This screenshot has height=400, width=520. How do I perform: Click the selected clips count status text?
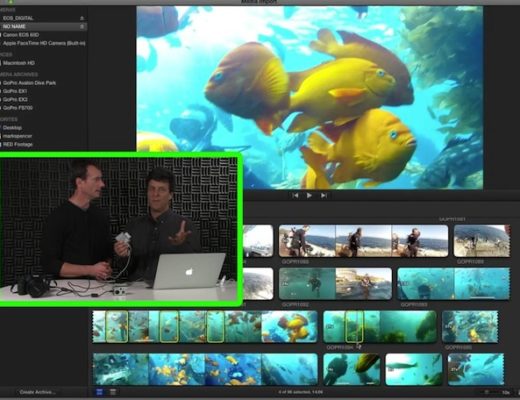tap(300, 392)
